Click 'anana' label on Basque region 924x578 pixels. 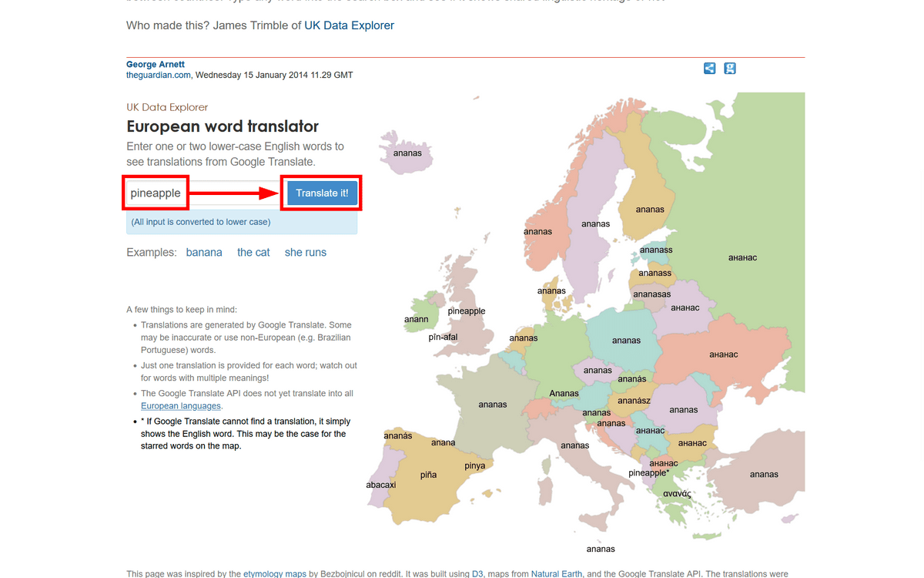[x=444, y=443]
